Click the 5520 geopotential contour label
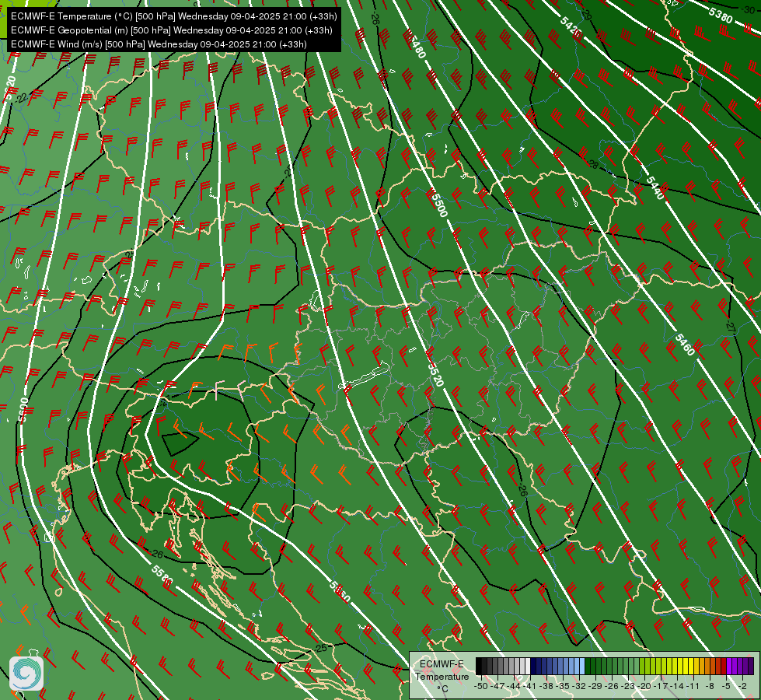This screenshot has height=700, width=761. point(436,374)
